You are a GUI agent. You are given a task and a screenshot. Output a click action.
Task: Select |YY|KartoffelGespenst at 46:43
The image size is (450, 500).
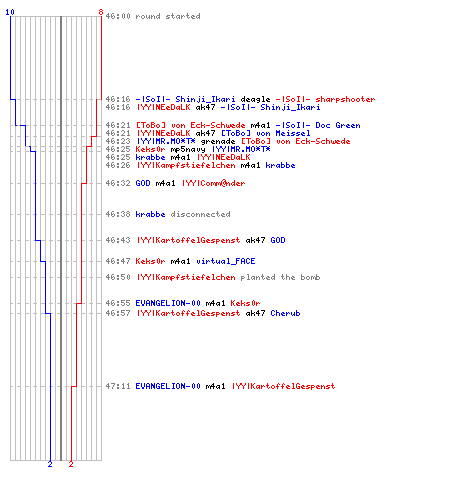click(x=188, y=240)
